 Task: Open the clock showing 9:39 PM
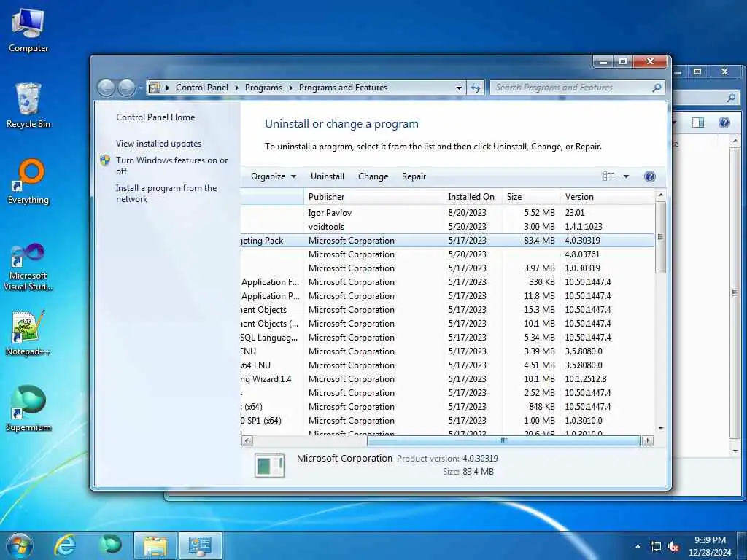[x=710, y=546]
